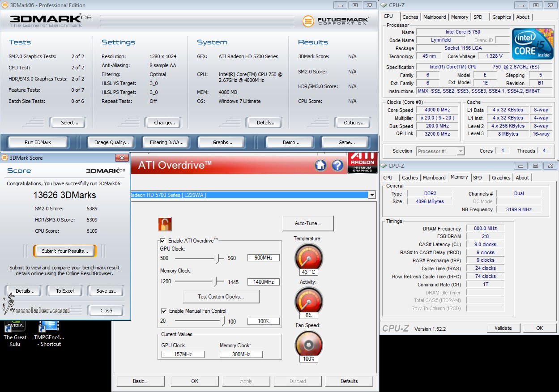Click the "157MHz" current GPU clock value

click(183, 354)
